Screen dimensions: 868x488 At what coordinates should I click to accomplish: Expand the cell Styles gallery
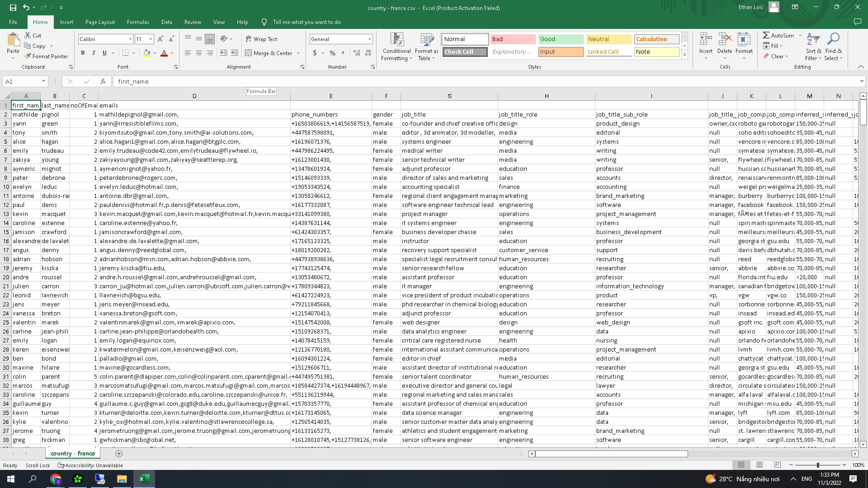(x=684, y=55)
